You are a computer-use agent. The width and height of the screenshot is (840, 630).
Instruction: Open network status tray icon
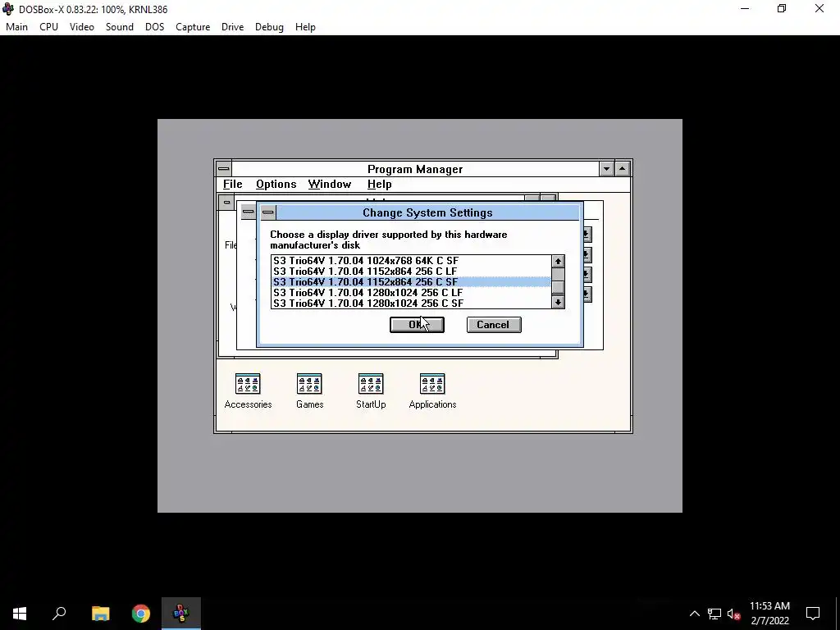(714, 614)
